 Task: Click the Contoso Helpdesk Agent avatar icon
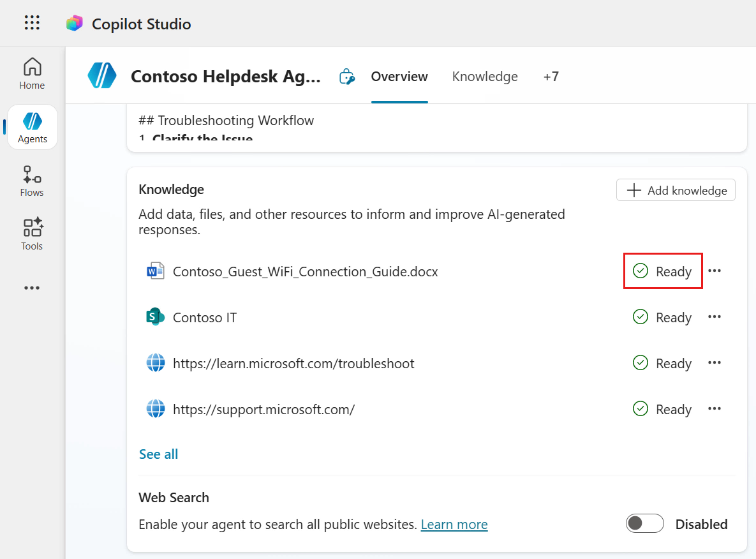pyautogui.click(x=102, y=76)
